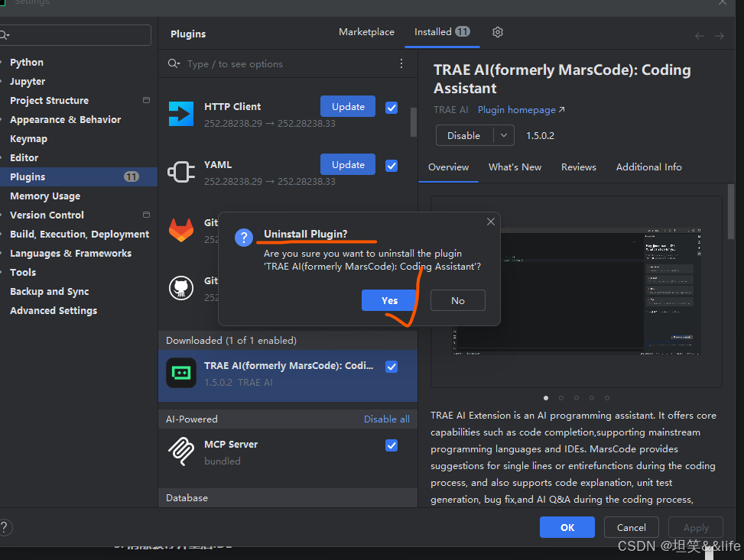Select Keymap in settings tree

28,139
